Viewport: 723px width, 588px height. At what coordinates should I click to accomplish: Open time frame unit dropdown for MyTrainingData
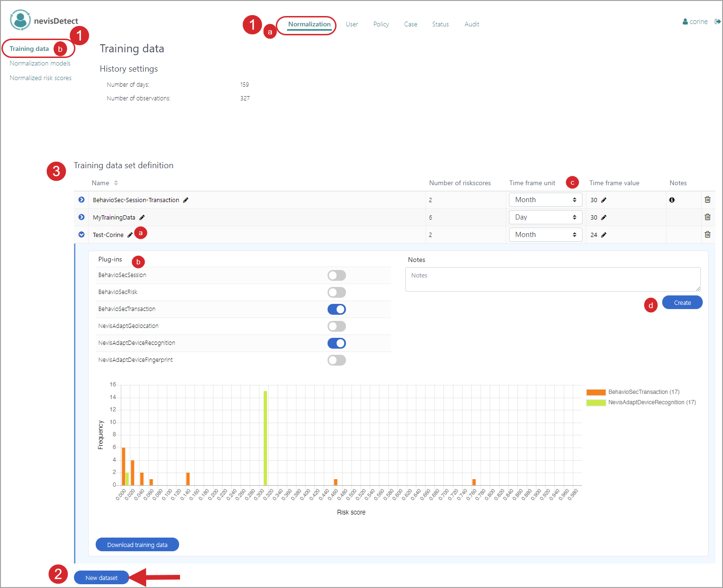pos(545,217)
